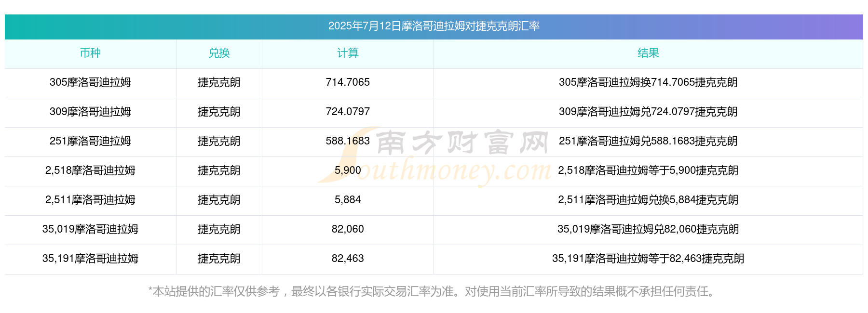Click the result 251摩洛哥迪拉姆兑588.1683捷克克朗

coord(648,141)
